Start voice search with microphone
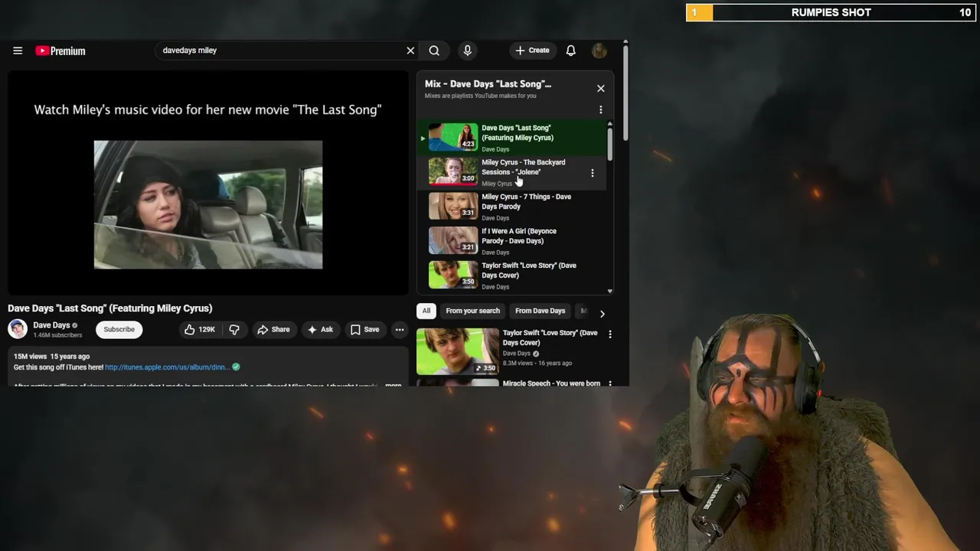The width and height of the screenshot is (980, 551). point(467,51)
